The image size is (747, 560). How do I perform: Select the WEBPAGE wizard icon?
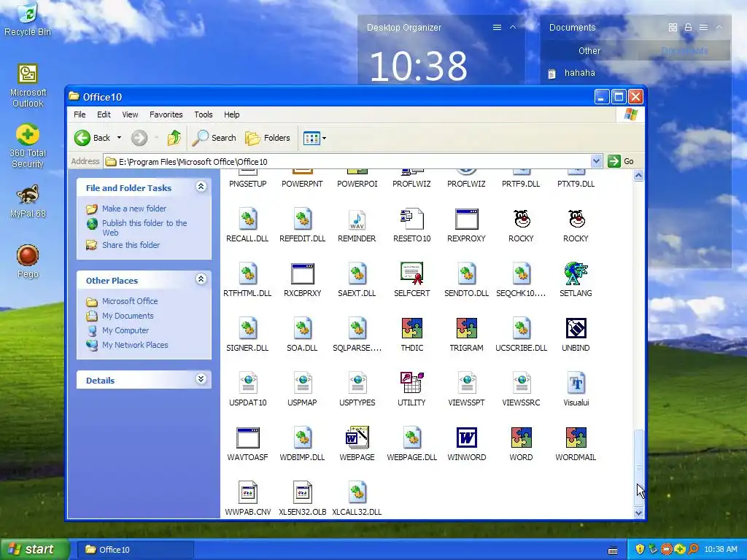[357, 437]
